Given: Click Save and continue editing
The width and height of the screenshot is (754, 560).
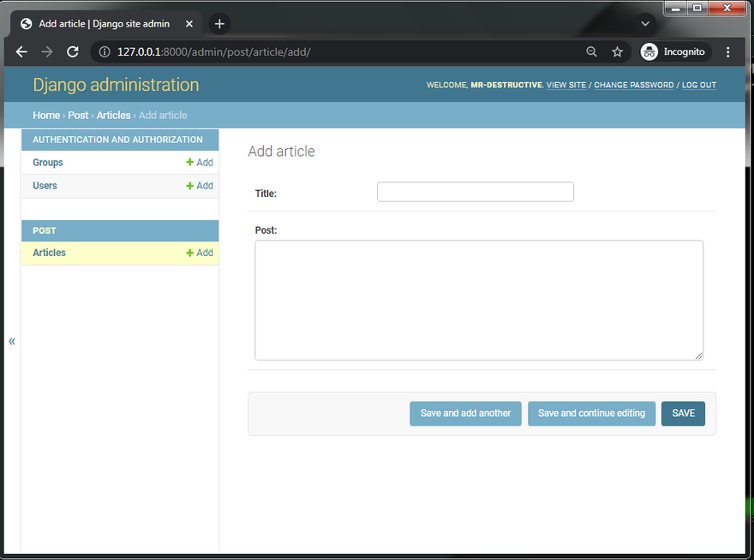Looking at the screenshot, I should pyautogui.click(x=591, y=414).
